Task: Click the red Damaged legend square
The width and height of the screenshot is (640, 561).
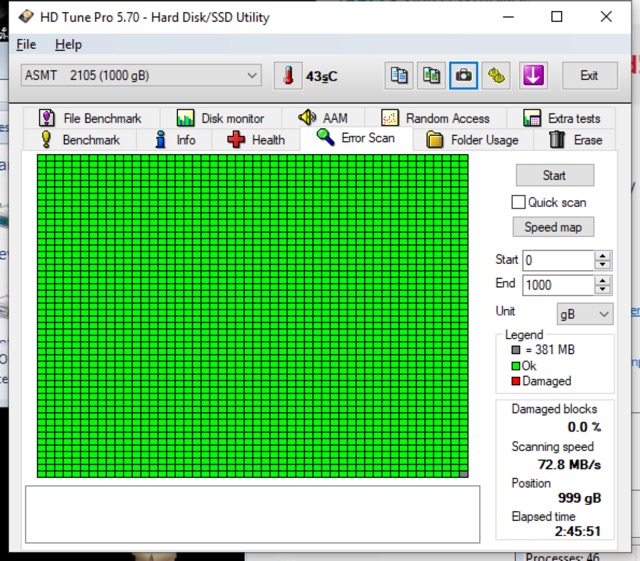Action: [515, 381]
